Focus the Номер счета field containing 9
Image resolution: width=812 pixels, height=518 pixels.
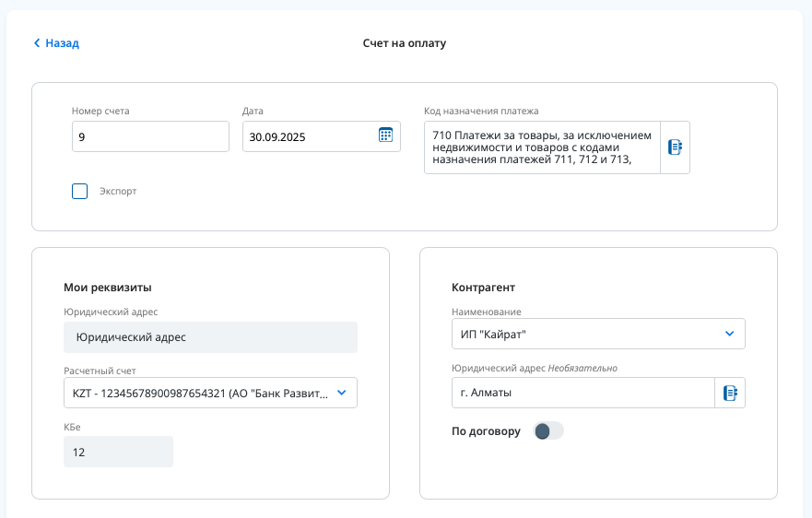pos(150,136)
